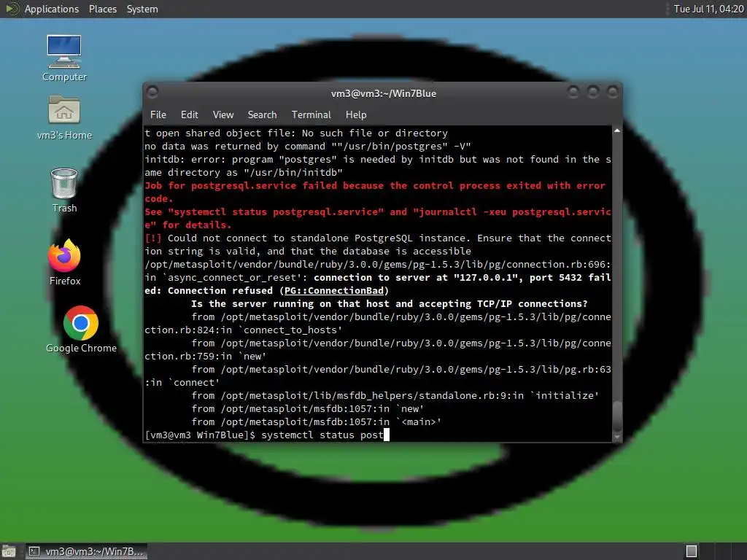The height and width of the screenshot is (560, 747).
Task: Select the vm3@vm3:~/Win7B... taskbar entry
Action: coord(86,551)
